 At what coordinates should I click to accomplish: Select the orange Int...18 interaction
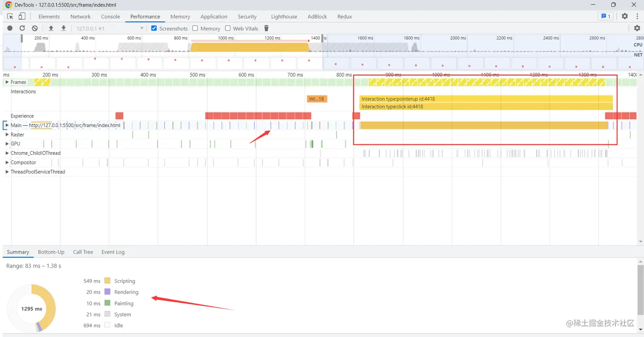click(x=317, y=99)
